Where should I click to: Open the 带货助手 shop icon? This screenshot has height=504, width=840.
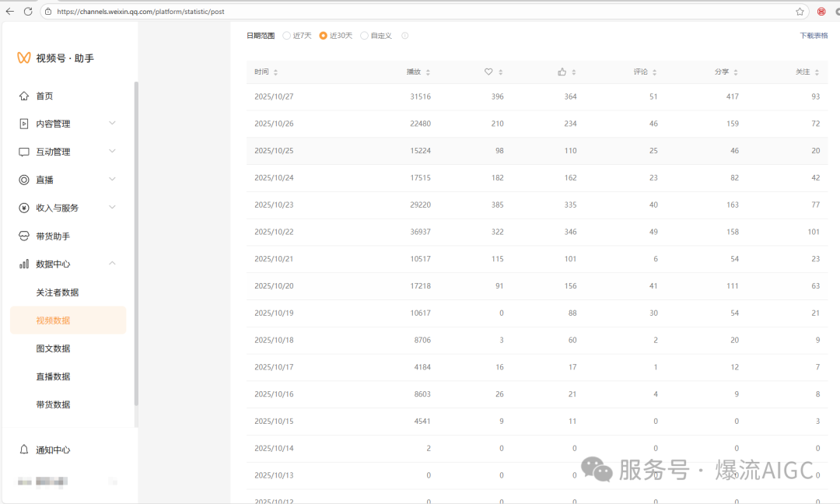point(24,236)
